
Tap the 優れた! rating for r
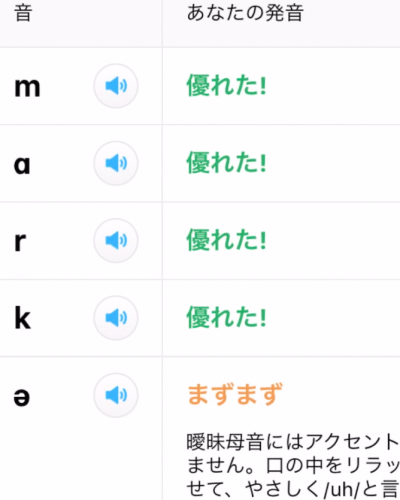226,240
